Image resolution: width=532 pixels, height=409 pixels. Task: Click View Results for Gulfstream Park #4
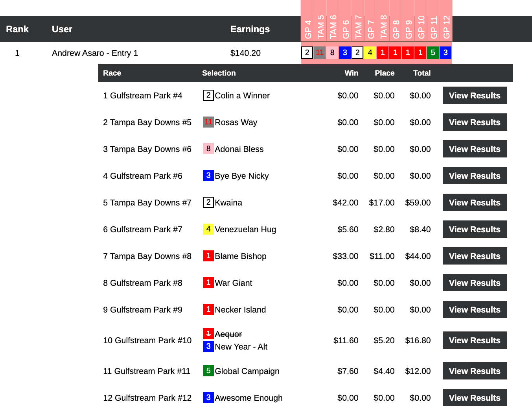pyautogui.click(x=475, y=95)
